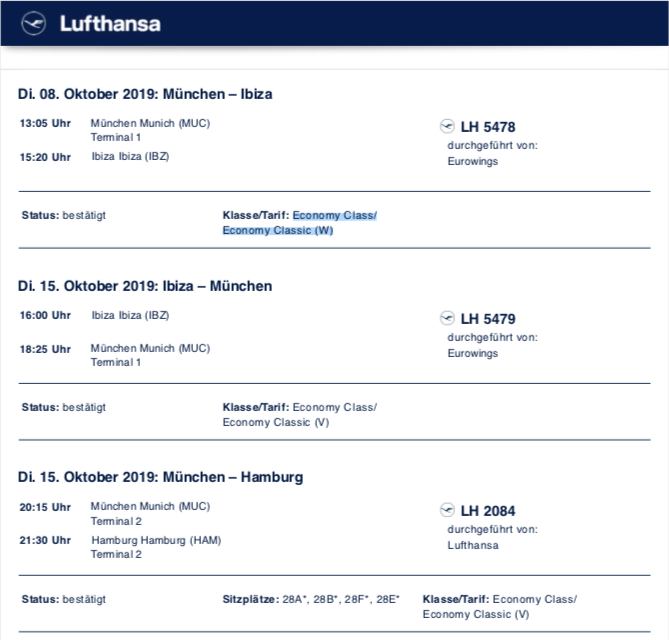The image size is (669, 640).
Task: Select flight number LH 5479
Action: point(488,319)
